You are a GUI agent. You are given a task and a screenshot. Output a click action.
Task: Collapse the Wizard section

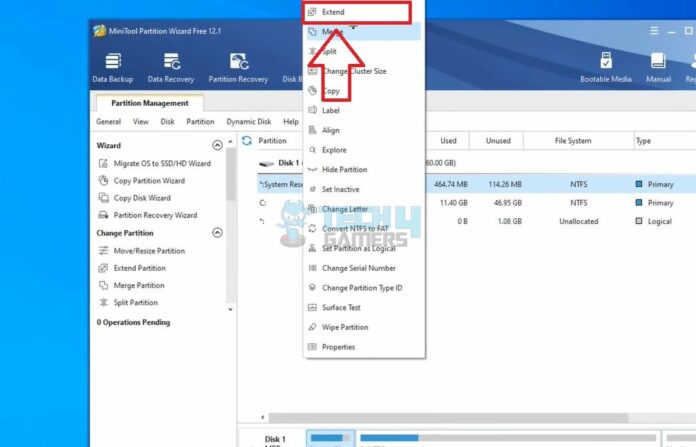point(217,145)
